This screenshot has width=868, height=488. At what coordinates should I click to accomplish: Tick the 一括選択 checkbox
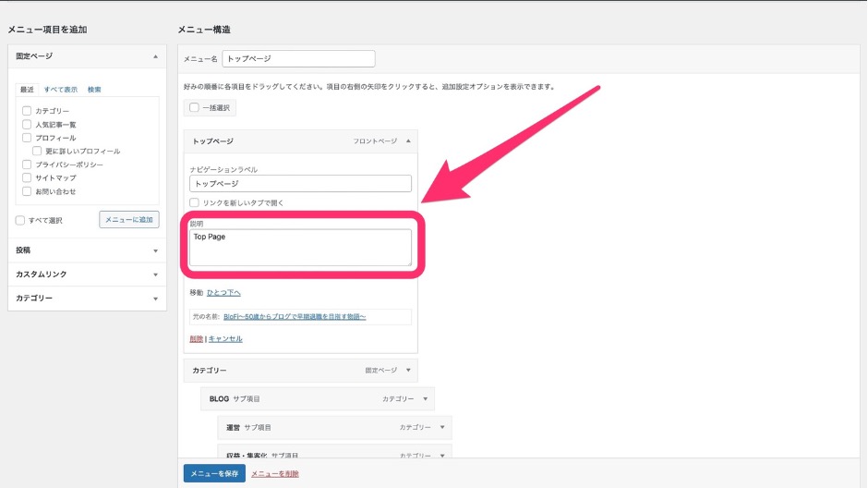coord(194,107)
